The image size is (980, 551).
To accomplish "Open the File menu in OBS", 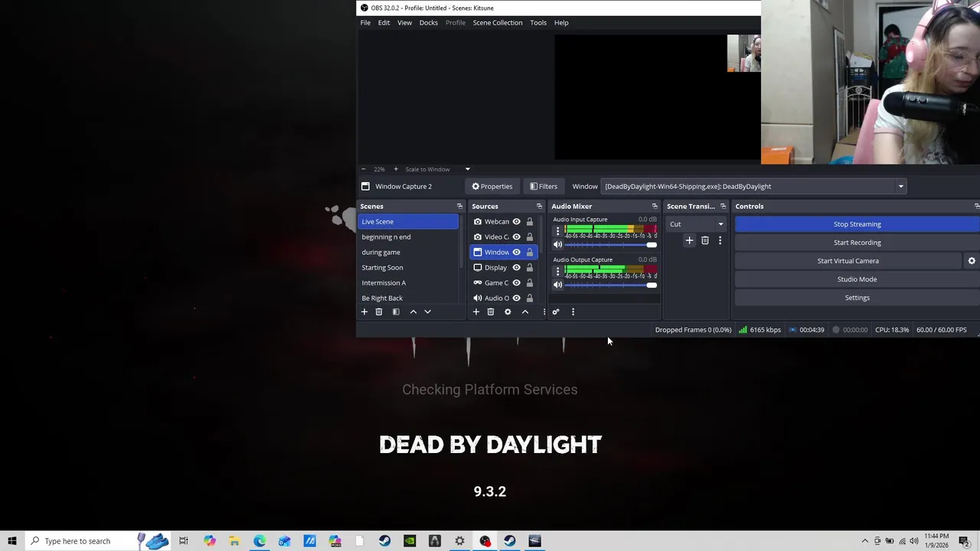I will pos(365,22).
